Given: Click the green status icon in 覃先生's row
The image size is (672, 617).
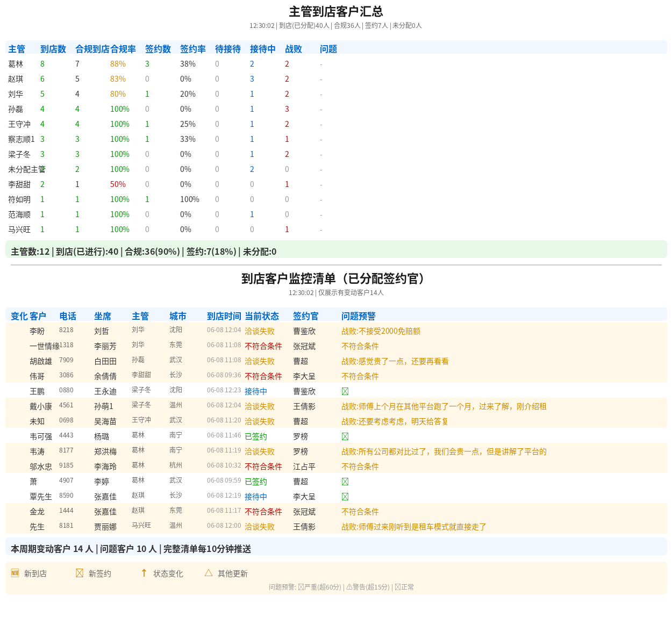Looking at the screenshot, I should pos(345,497).
